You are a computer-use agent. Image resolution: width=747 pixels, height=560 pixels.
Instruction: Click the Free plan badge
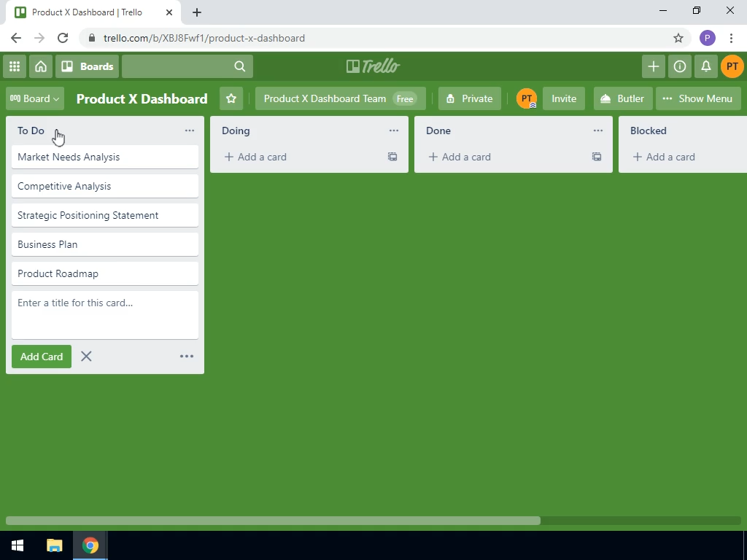click(x=404, y=99)
